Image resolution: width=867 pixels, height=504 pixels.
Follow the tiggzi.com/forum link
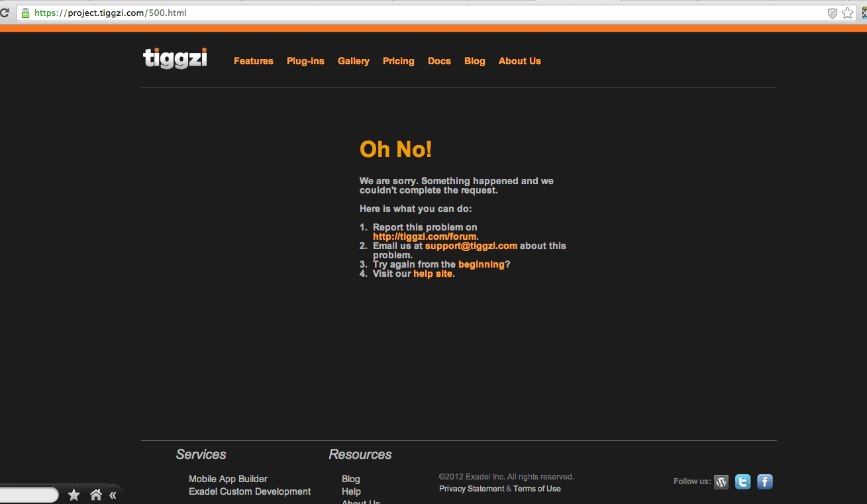tap(424, 236)
